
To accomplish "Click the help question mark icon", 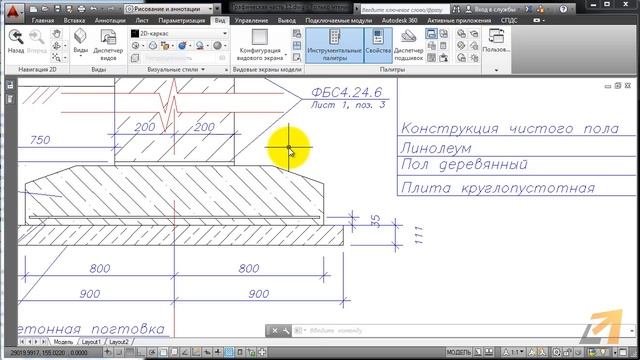I will 564,9.
